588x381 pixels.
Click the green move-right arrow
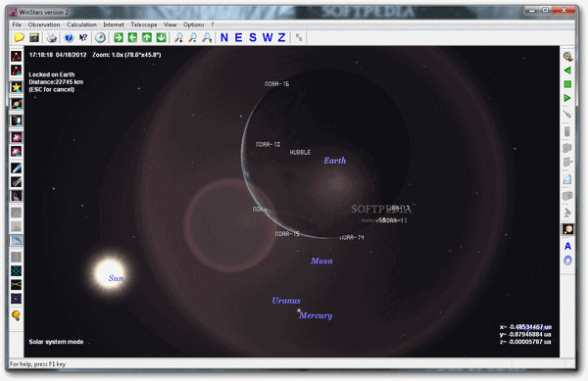click(119, 37)
